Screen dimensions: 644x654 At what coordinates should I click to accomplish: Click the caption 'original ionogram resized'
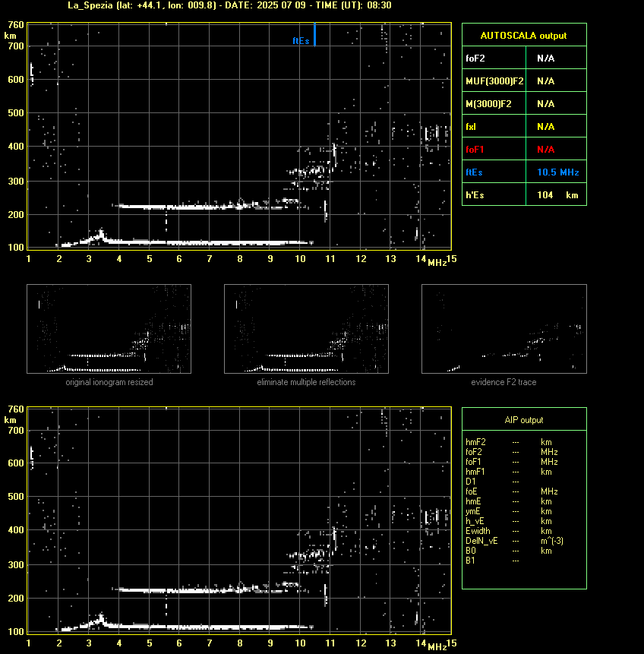[109, 382]
